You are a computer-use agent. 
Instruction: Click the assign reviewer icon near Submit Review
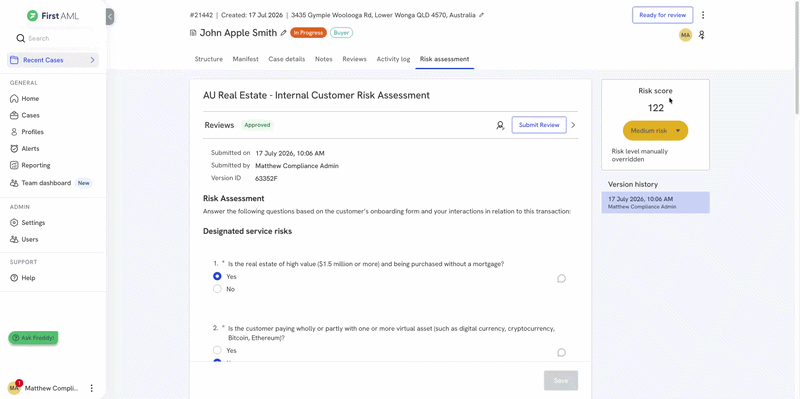[501, 125]
